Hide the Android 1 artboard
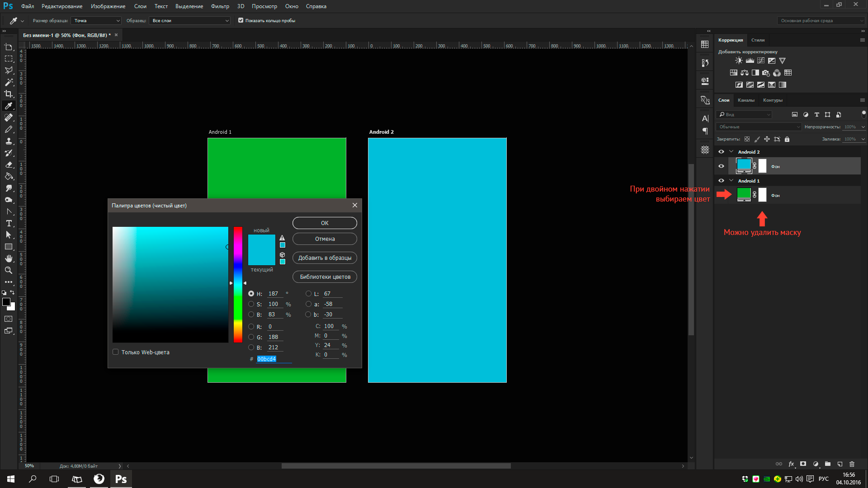868x488 pixels. [722, 181]
